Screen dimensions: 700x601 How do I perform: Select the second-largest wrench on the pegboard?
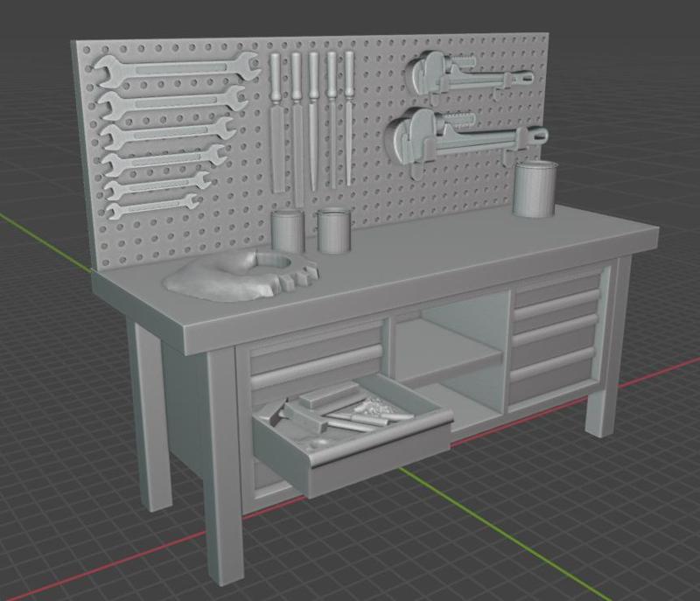click(172, 103)
